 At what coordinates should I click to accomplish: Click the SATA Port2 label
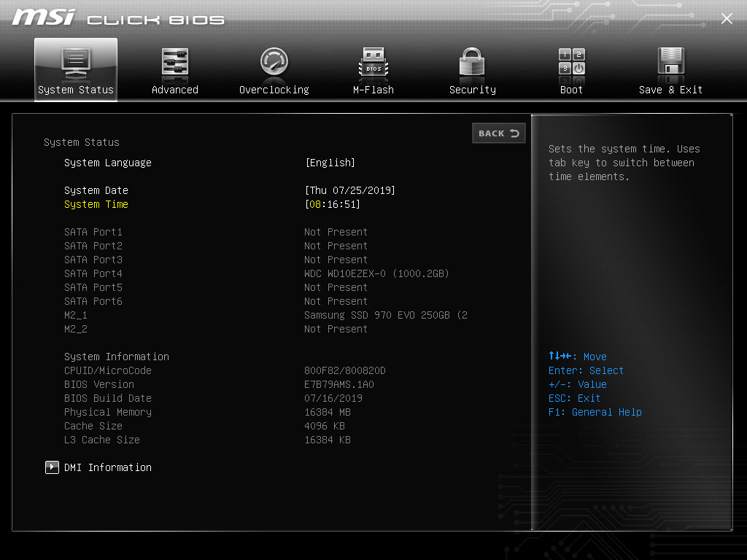click(x=93, y=246)
